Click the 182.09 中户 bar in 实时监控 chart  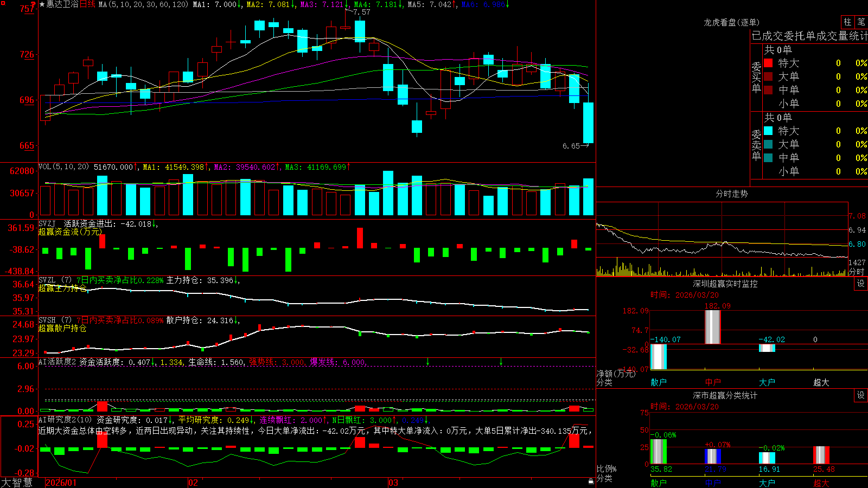click(713, 327)
